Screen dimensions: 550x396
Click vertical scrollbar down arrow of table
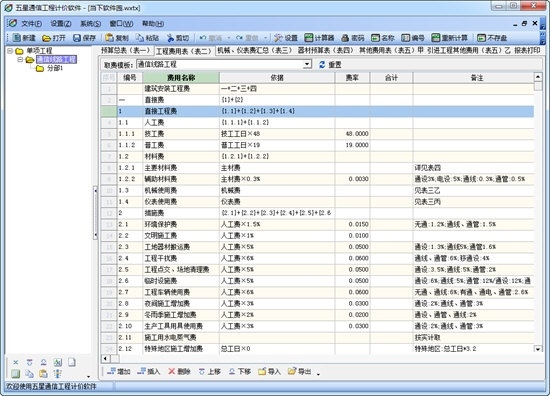click(538, 349)
